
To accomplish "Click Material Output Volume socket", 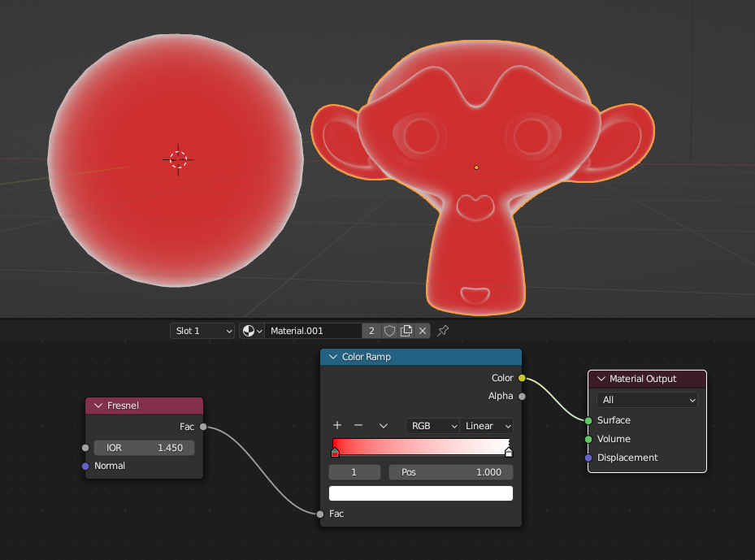I will click(588, 439).
